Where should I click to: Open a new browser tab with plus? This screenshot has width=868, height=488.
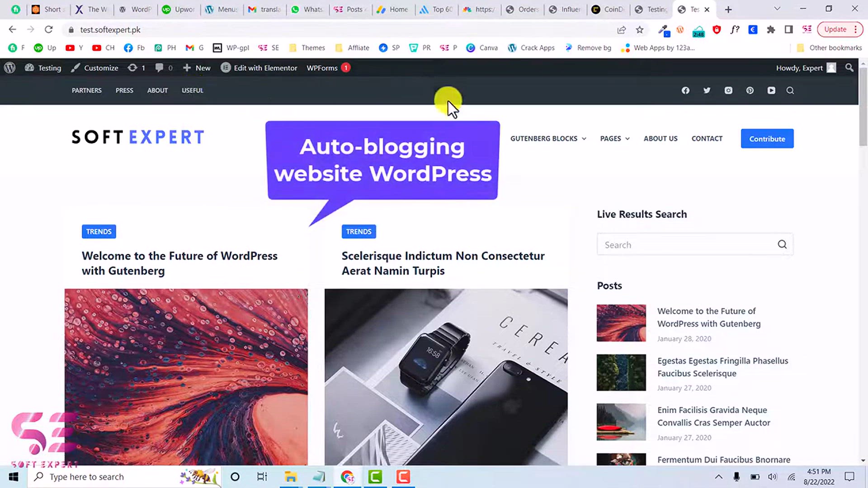[728, 9]
